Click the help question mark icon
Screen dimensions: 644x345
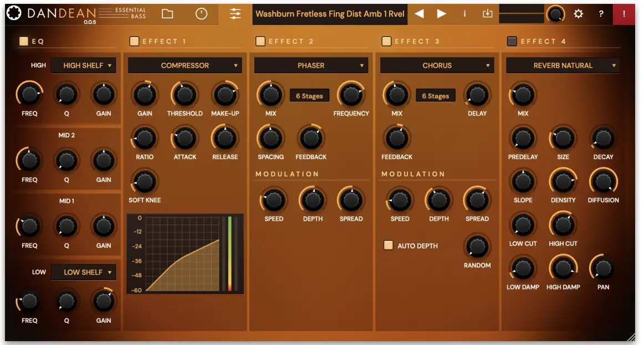(600, 14)
